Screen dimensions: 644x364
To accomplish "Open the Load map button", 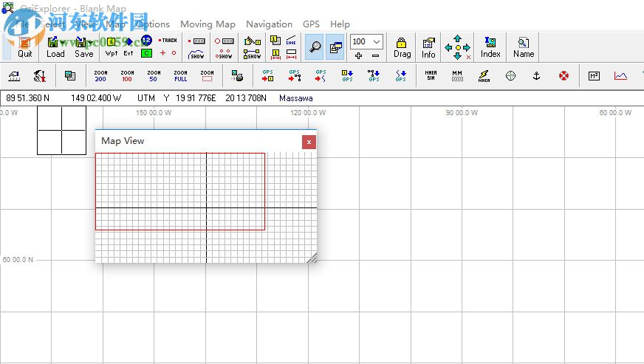I will pos(55,47).
